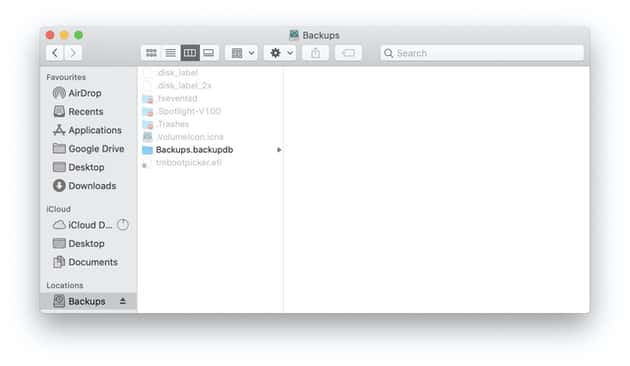The height and width of the screenshot is (366, 630).
Task: Eject the Backups volume
Action: pyautogui.click(x=123, y=301)
